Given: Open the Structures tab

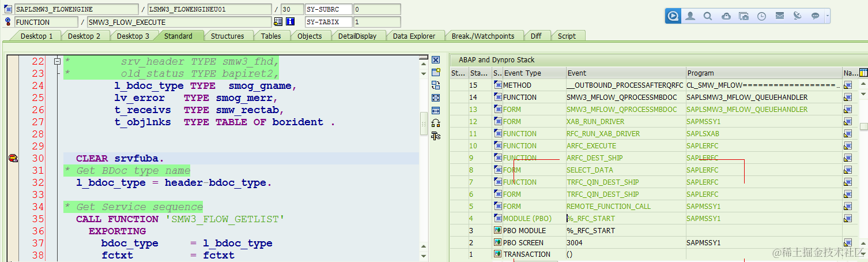Looking at the screenshot, I should [228, 36].
